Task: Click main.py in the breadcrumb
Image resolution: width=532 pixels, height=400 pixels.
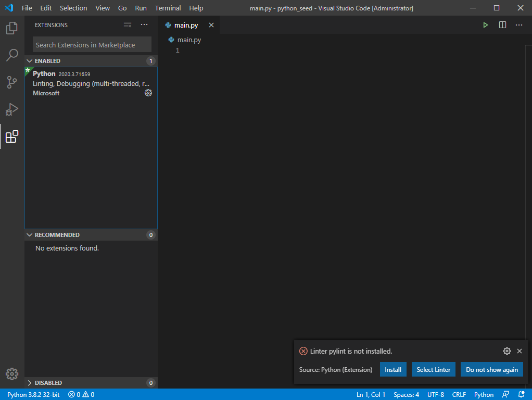Action: pyautogui.click(x=189, y=40)
